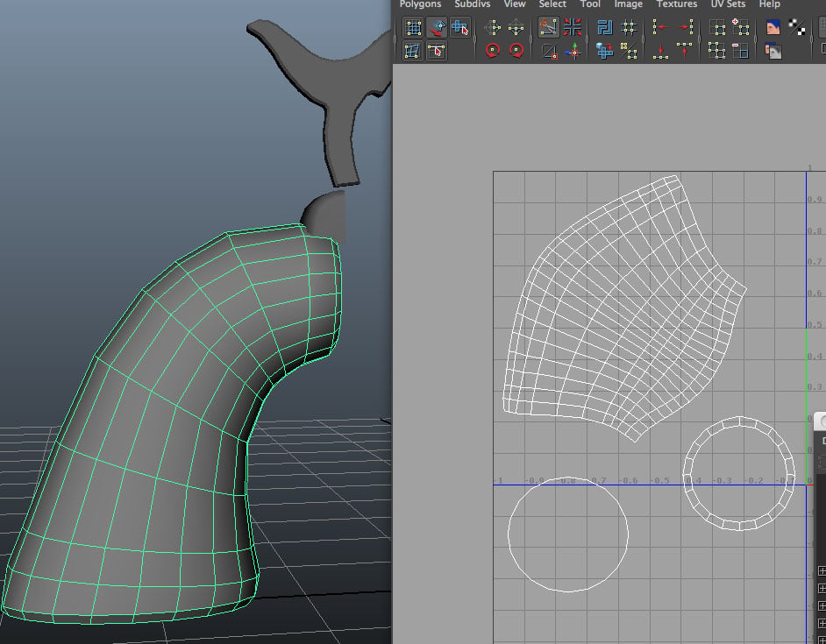Open the Image menu

click(x=628, y=4)
